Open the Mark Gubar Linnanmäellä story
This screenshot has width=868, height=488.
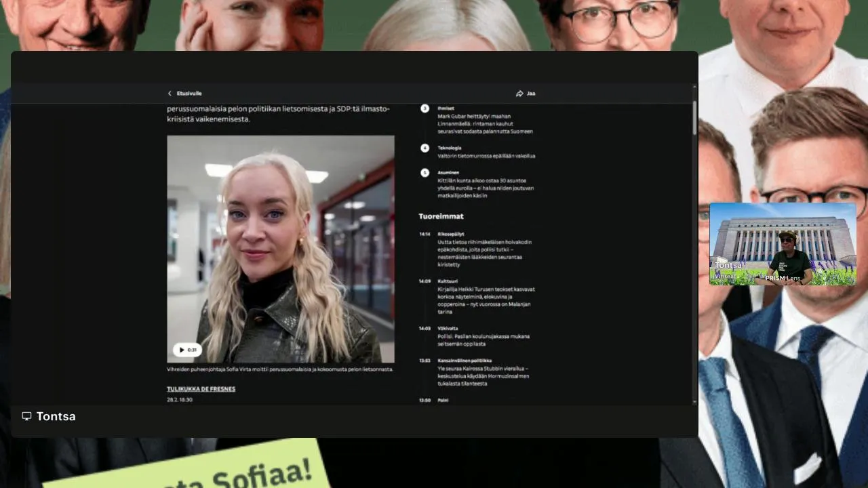485,124
